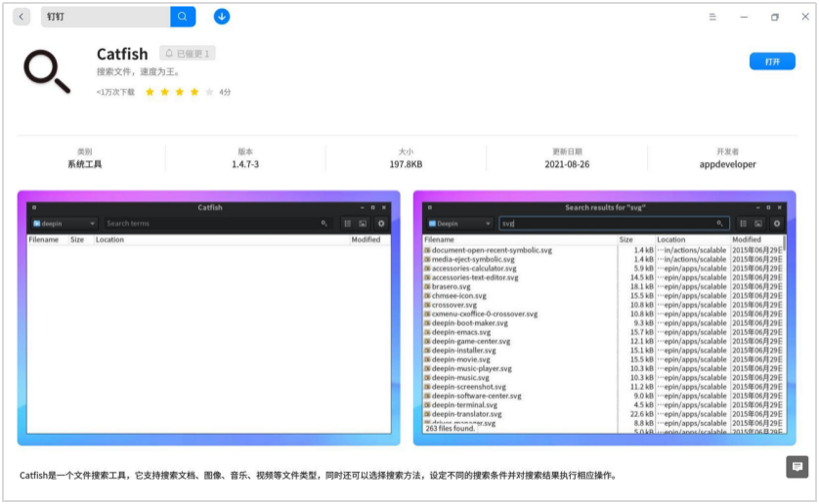The image size is (819, 504).
Task: Focus the search field containing 钉钉
Action: click(x=106, y=17)
